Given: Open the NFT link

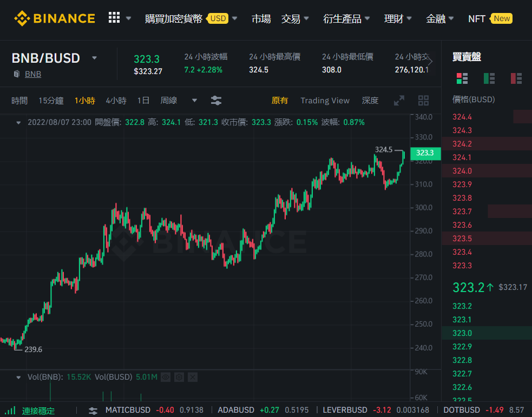Looking at the screenshot, I should (477, 18).
